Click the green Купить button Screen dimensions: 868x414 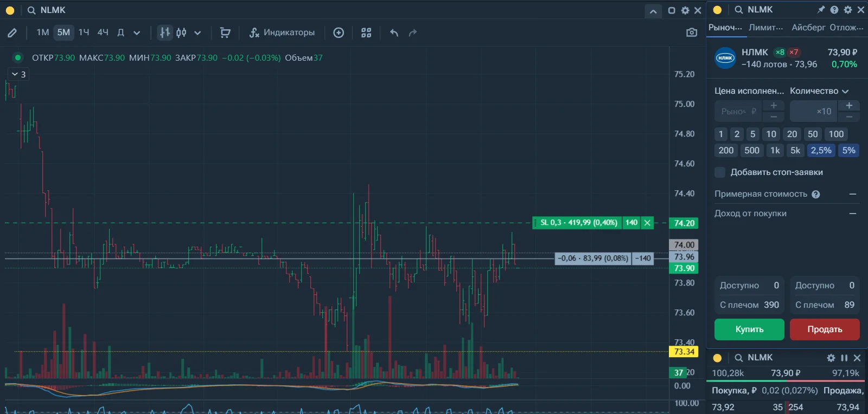click(x=749, y=329)
